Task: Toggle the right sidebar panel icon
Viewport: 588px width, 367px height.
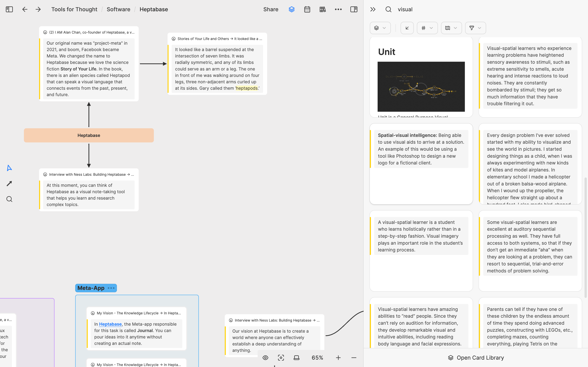Action: click(x=354, y=9)
